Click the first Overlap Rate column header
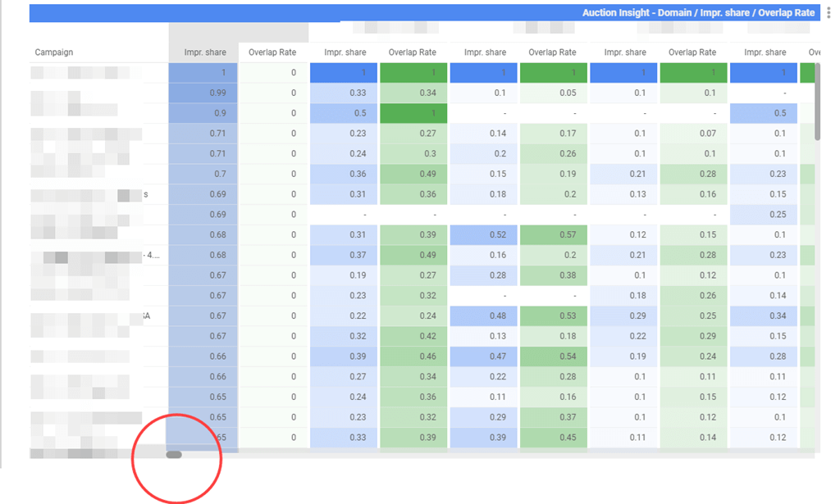 pyautogui.click(x=272, y=52)
